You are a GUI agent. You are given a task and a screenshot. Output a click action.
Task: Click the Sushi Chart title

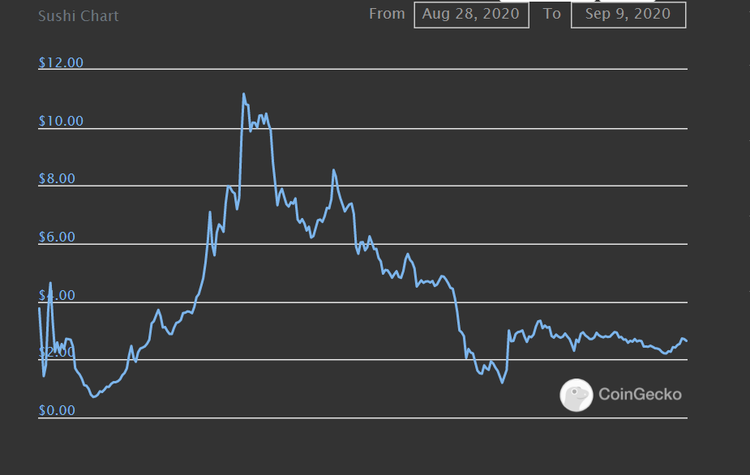pyautogui.click(x=78, y=16)
